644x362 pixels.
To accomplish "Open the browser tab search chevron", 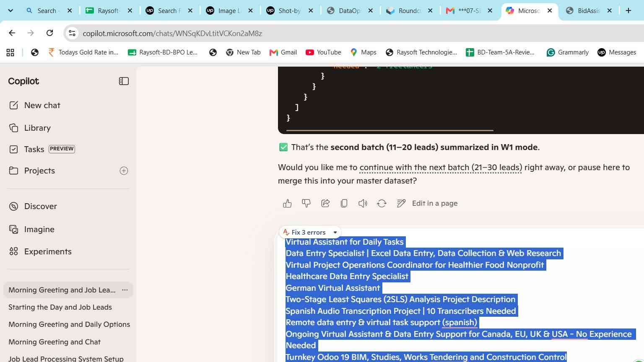I will click(10, 10).
